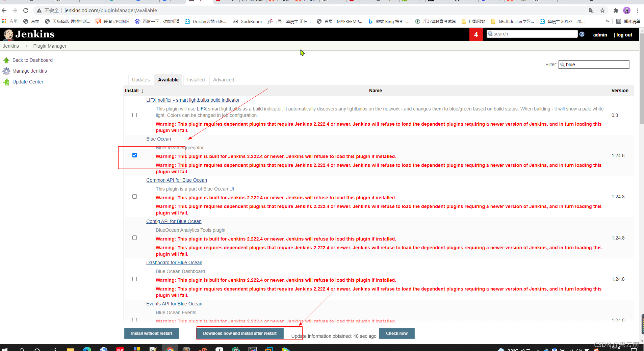This screenshot has height=351, width=644.
Task: Select the Available tab
Action: coord(168,80)
